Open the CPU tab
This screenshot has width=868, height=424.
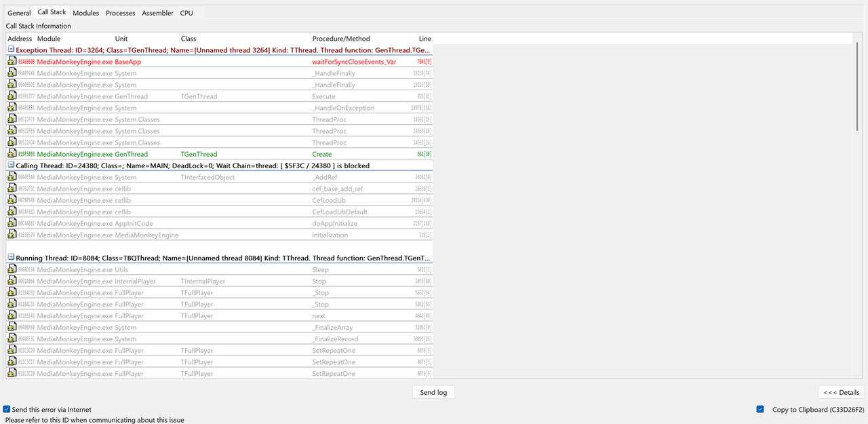pos(186,13)
